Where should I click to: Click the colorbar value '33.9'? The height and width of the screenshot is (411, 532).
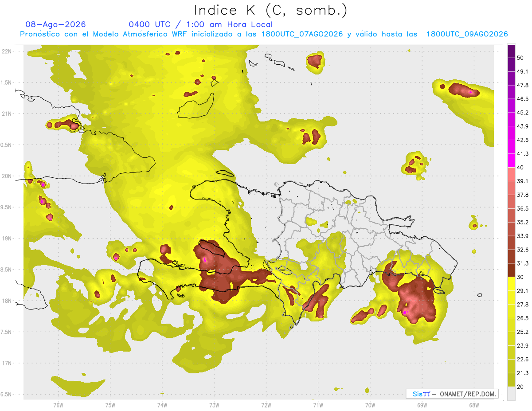coord(523,236)
